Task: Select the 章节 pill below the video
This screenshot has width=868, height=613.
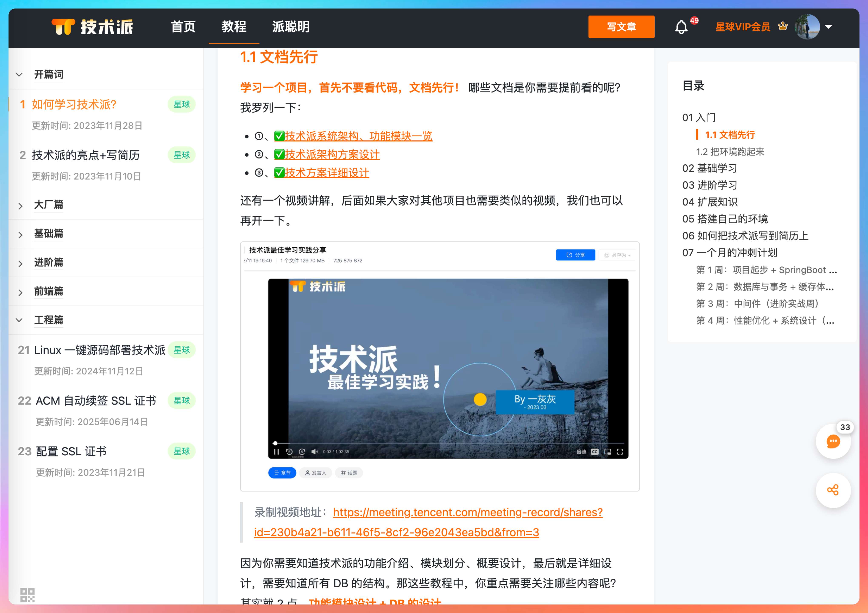Action: 282,473
